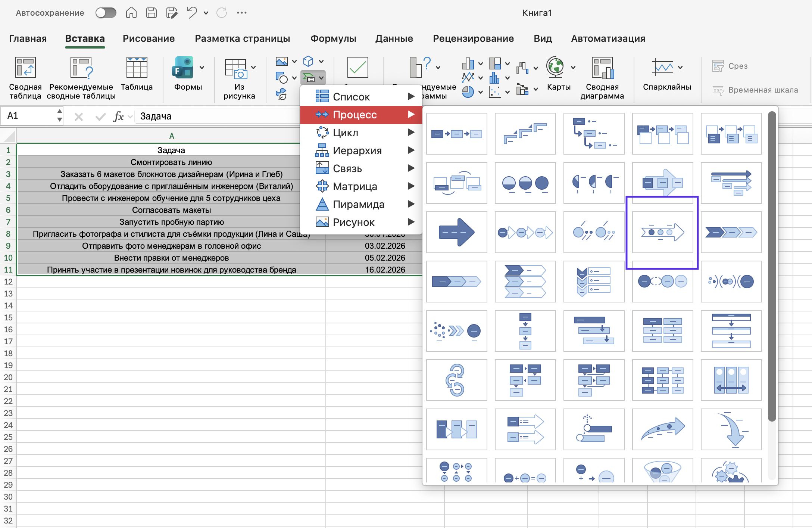Image resolution: width=812 pixels, height=528 pixels.
Task: Expand the undo history dropdown arrow
Action: (x=206, y=13)
